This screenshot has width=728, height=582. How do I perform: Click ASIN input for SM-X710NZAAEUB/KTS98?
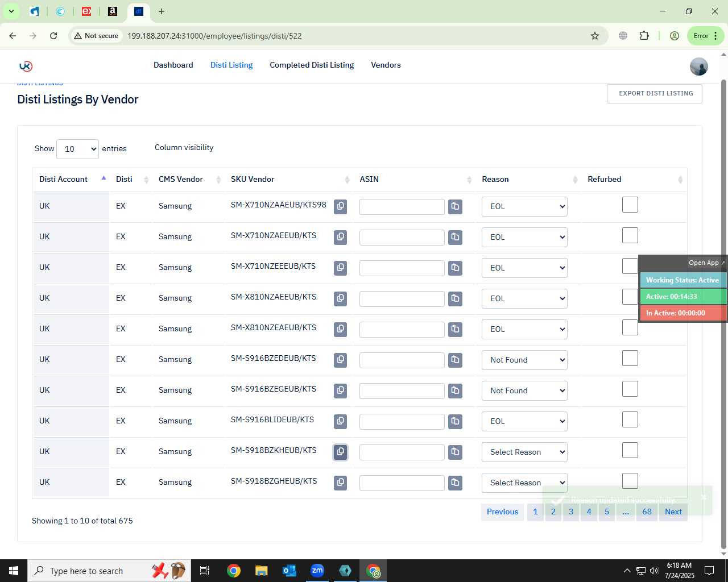point(402,207)
